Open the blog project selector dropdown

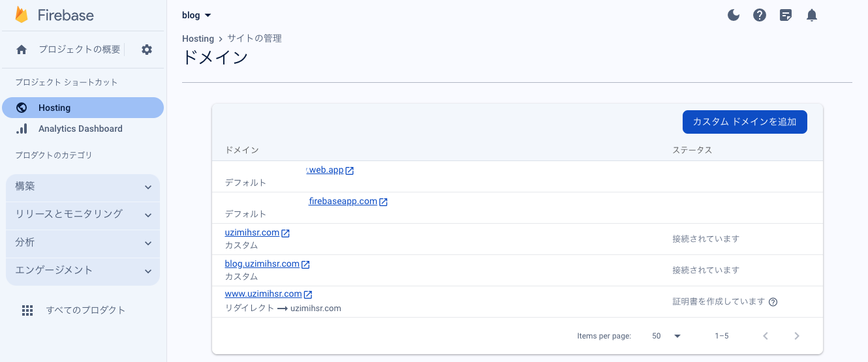[x=196, y=15]
